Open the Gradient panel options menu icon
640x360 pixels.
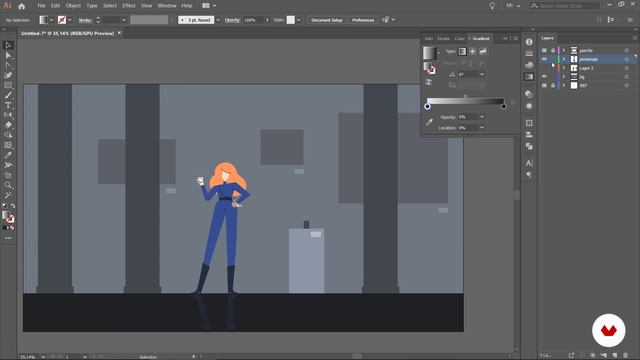[516, 38]
